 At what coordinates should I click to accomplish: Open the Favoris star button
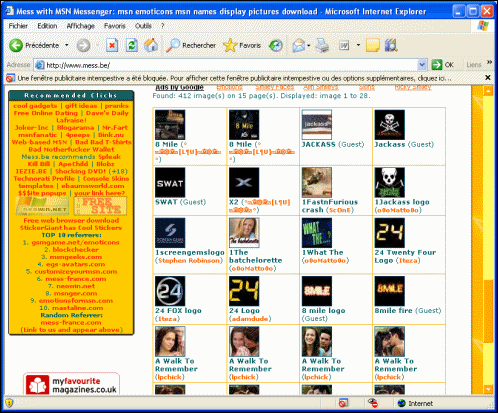(230, 45)
